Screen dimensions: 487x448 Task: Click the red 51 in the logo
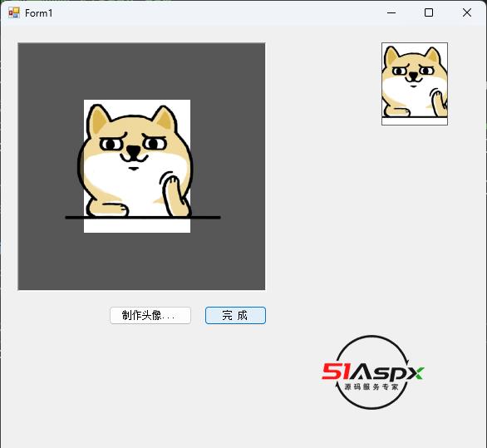tap(336, 372)
